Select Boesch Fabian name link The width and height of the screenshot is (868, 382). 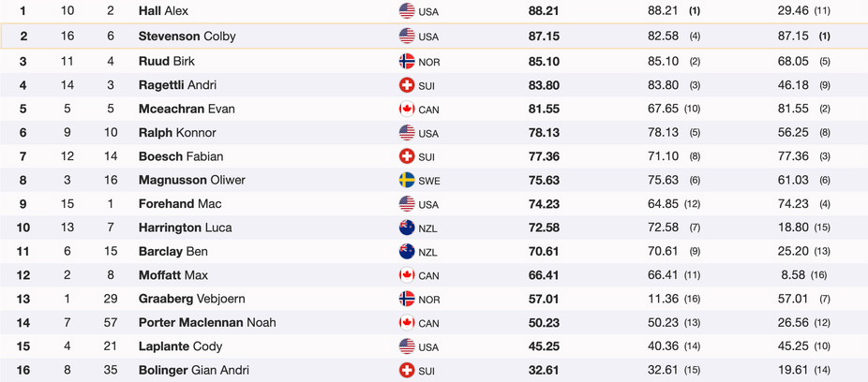tap(181, 156)
